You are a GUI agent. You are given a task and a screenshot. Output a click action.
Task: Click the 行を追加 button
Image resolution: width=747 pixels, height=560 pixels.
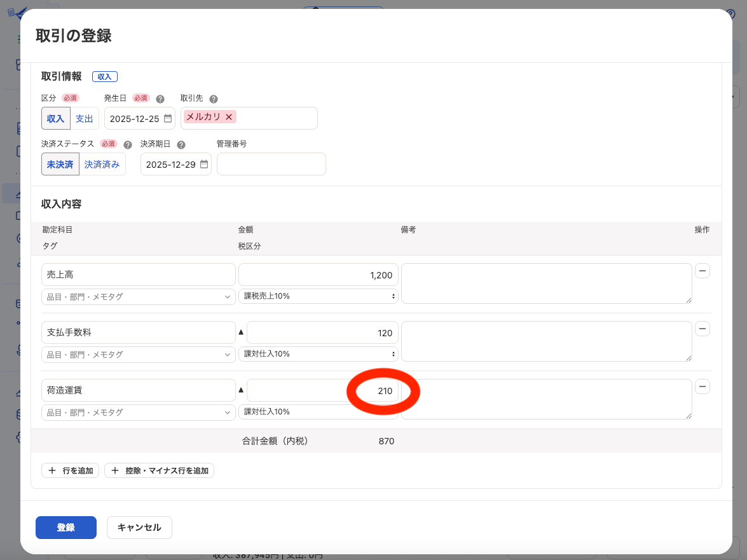point(71,471)
